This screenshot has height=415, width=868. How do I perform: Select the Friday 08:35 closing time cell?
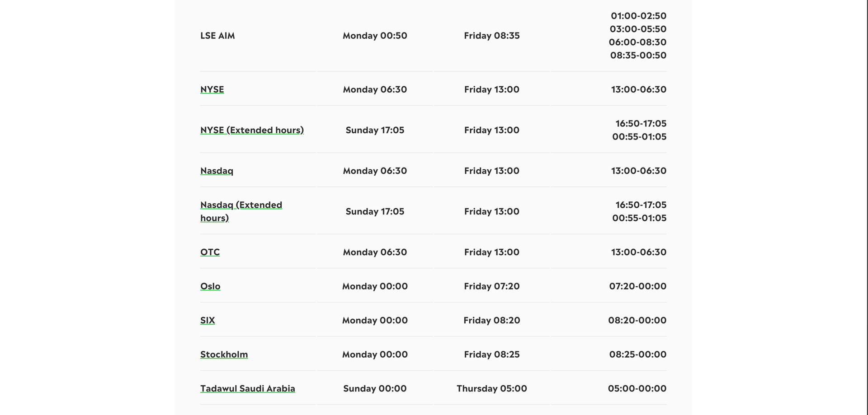tap(492, 36)
